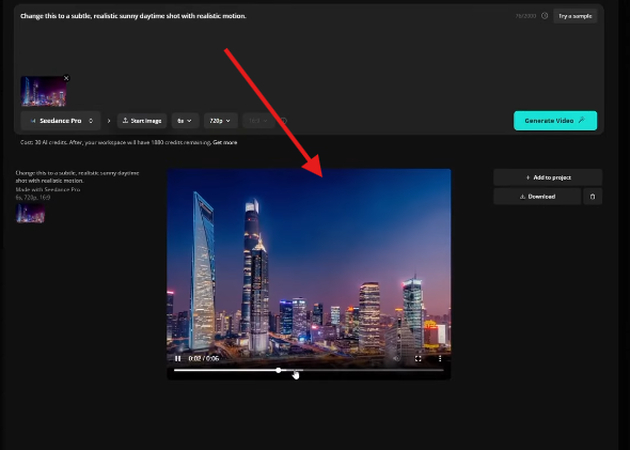Screen dimensions: 630x450
Task: Click the 0:02 / 0:06 time display
Action: point(204,358)
